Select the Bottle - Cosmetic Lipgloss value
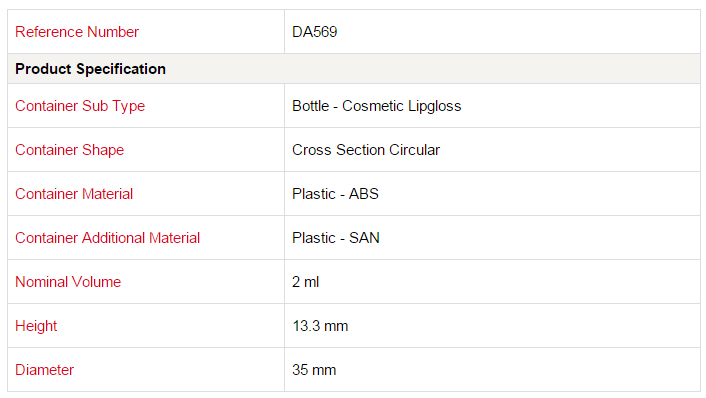This screenshot has width=706, height=398. pyautogui.click(x=377, y=106)
